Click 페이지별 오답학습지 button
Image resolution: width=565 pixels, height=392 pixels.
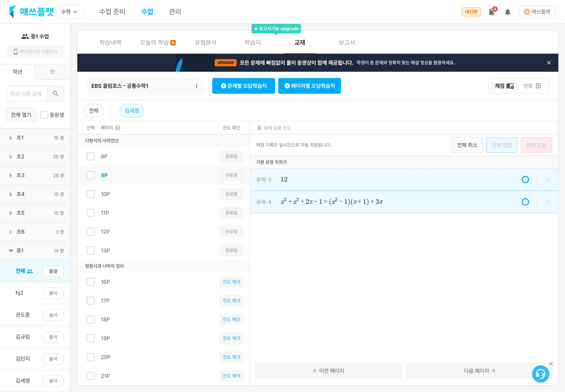pos(309,86)
